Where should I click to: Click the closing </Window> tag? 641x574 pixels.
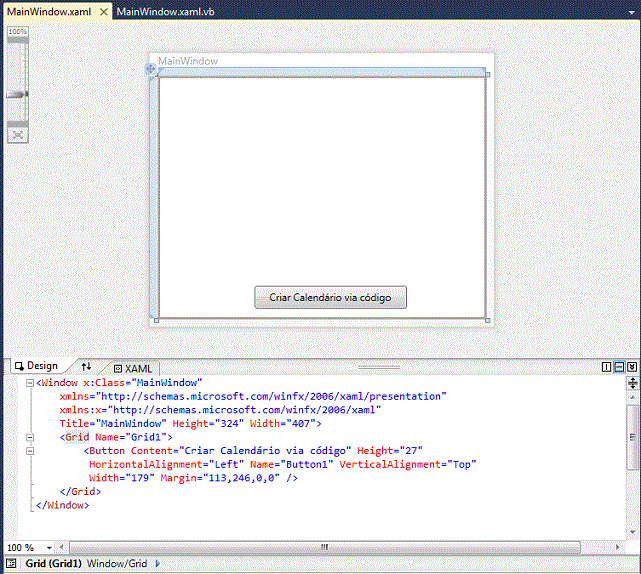tap(62, 505)
